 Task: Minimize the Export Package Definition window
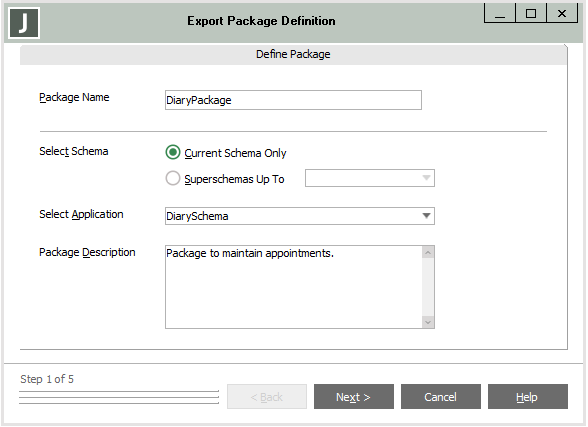click(x=500, y=13)
